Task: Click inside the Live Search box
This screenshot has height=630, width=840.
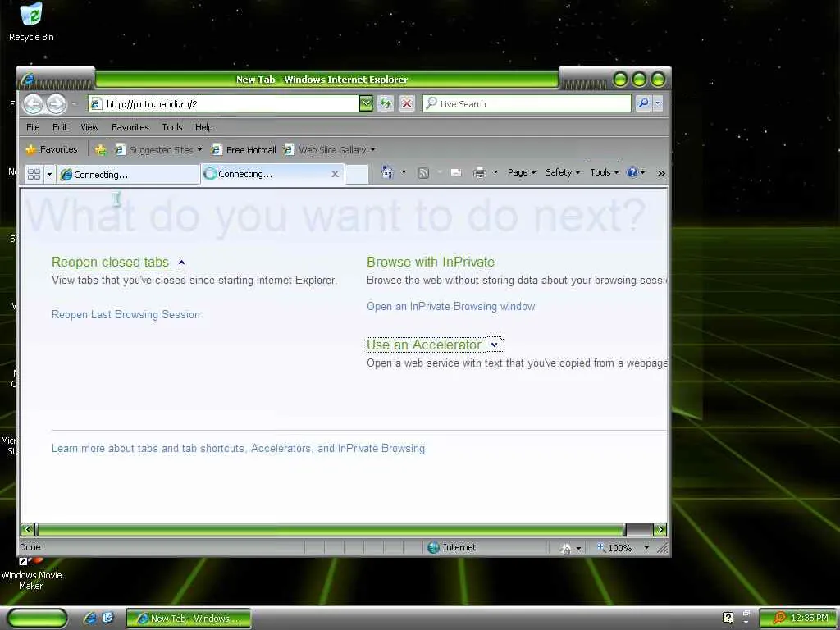Action: point(527,104)
